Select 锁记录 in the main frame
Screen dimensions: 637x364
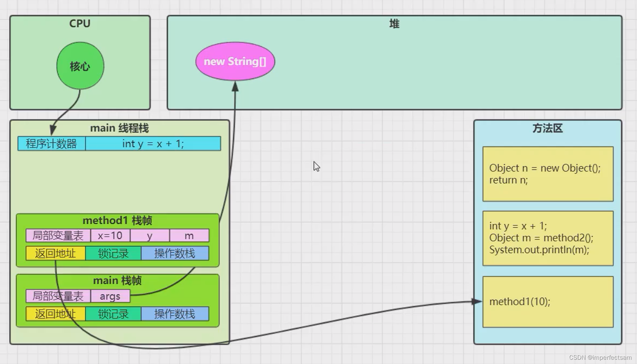(x=113, y=314)
